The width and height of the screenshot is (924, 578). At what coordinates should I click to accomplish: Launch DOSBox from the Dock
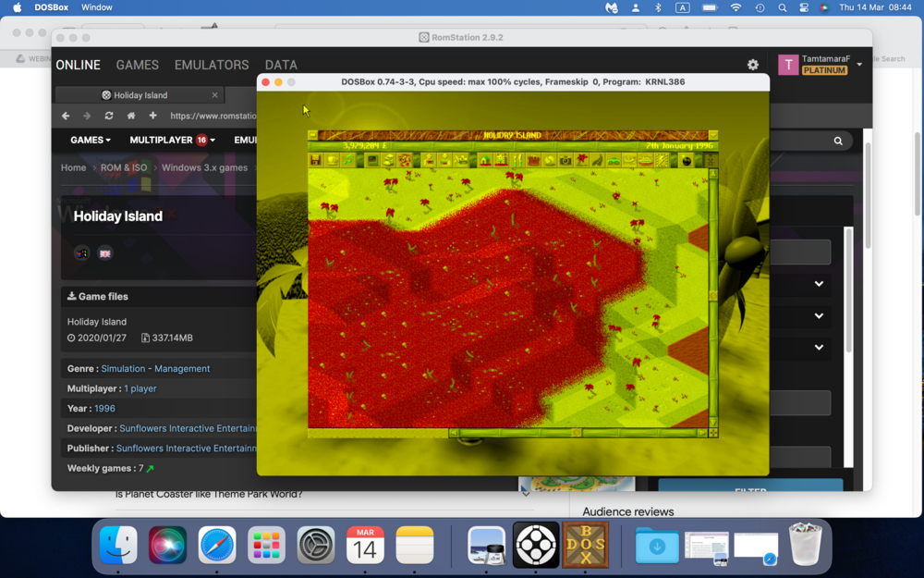click(x=585, y=546)
